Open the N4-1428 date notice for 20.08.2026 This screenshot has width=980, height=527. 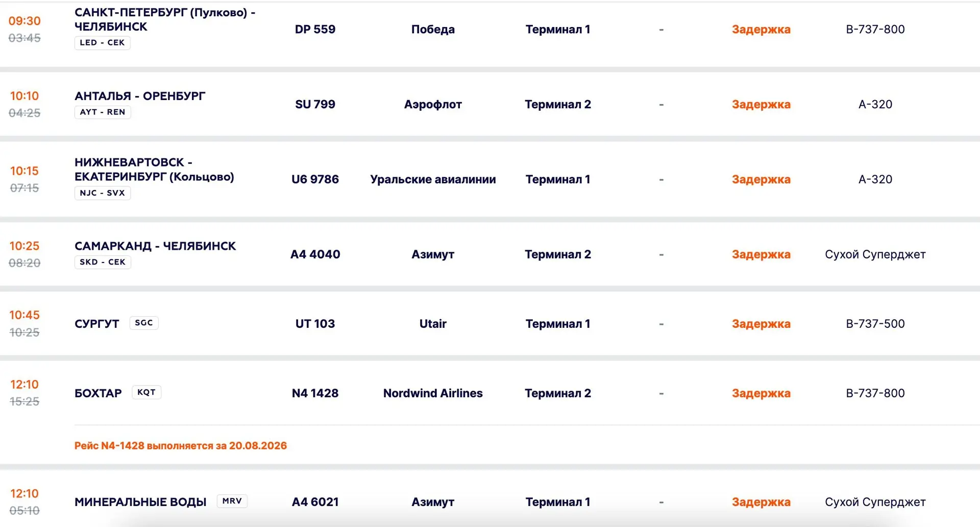tap(181, 446)
